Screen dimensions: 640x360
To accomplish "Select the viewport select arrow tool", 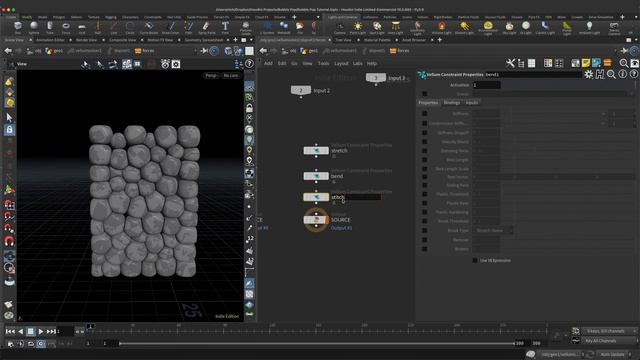I will tap(9, 118).
